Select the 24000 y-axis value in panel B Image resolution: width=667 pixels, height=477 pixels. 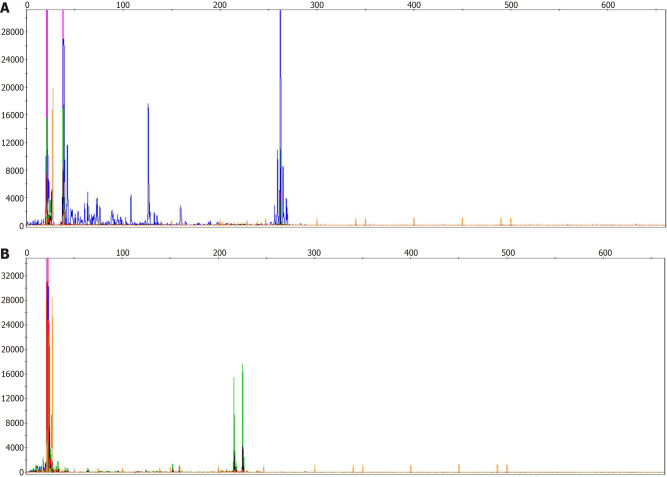point(12,325)
